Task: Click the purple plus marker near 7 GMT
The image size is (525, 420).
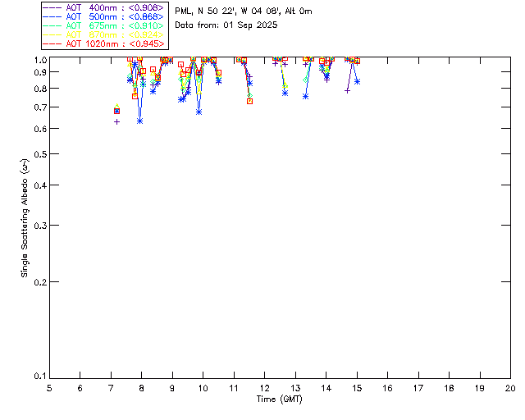Action: pyautogui.click(x=116, y=121)
